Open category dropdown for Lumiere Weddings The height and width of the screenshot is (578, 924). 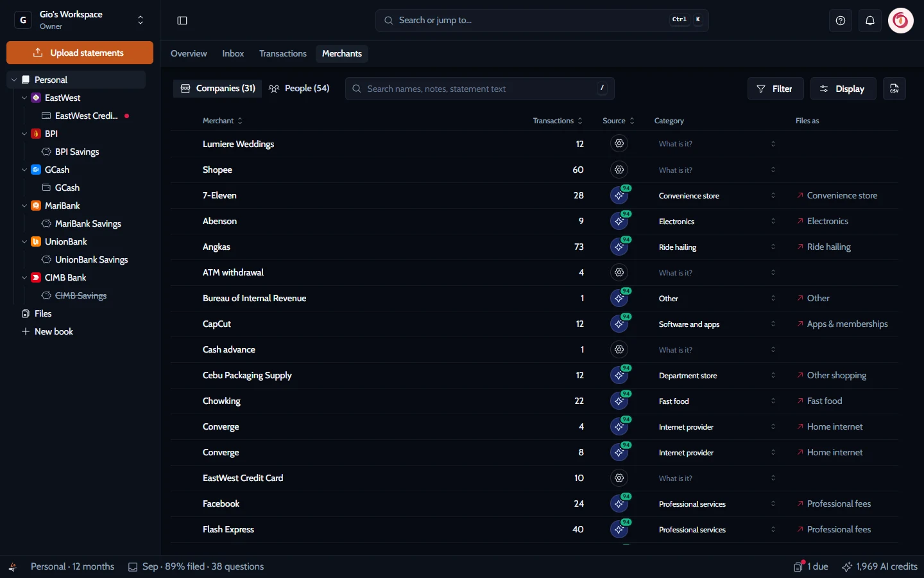[x=717, y=144]
